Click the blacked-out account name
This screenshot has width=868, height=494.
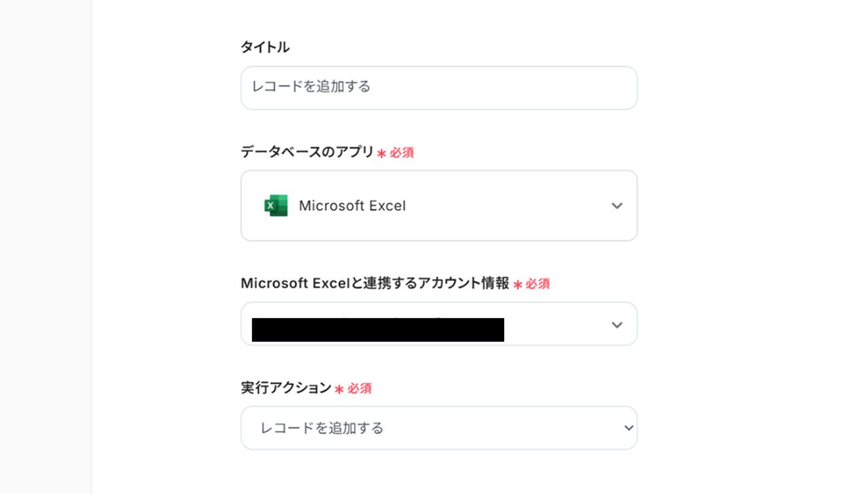tap(378, 330)
